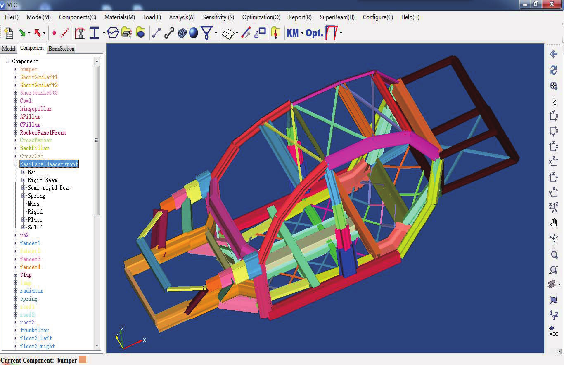Click the Opt. toolbar button
Image resolution: width=564 pixels, height=365 pixels.
click(314, 33)
